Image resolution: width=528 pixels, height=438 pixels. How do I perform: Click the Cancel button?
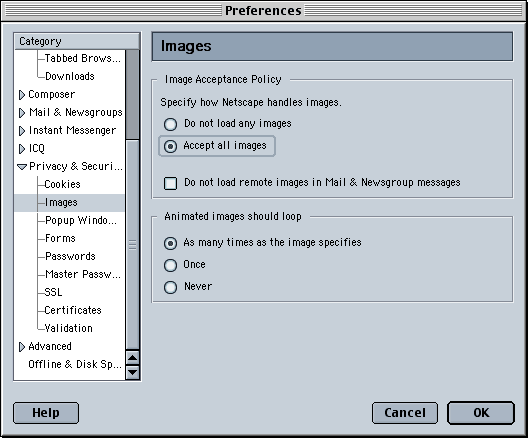[x=405, y=413]
